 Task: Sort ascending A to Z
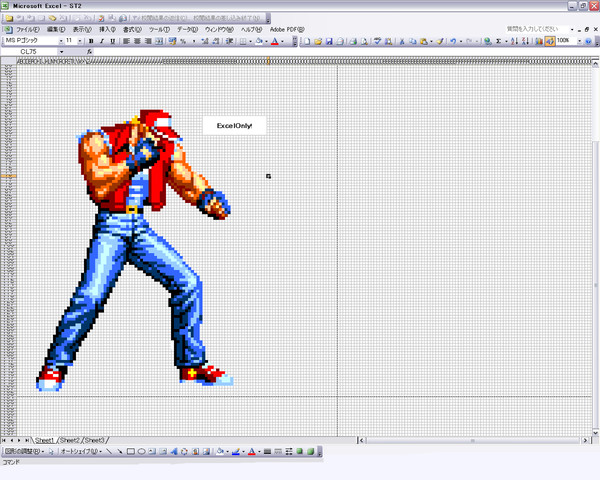514,41
